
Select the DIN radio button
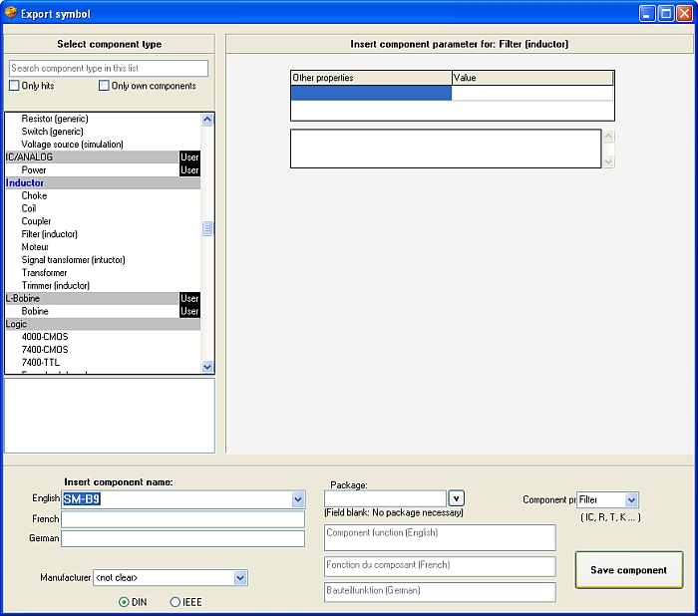pyautogui.click(x=124, y=602)
